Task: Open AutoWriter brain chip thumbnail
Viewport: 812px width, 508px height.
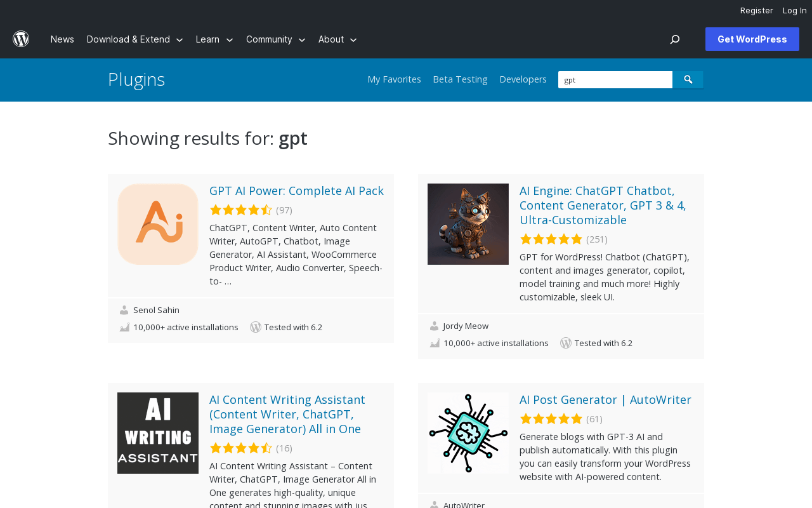Action: point(468,433)
